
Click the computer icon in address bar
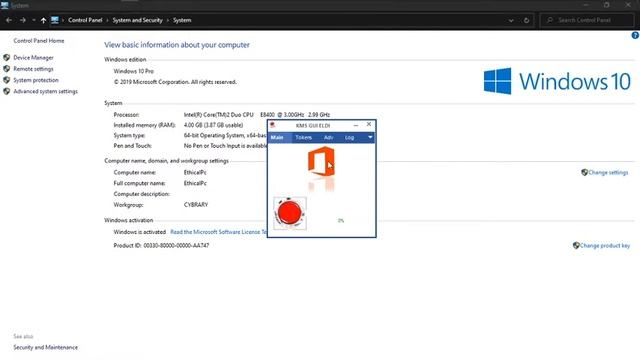click(55, 20)
